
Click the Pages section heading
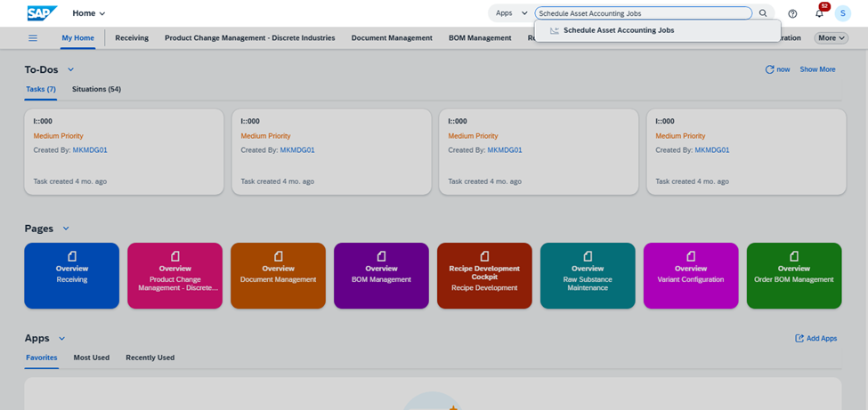click(x=39, y=229)
